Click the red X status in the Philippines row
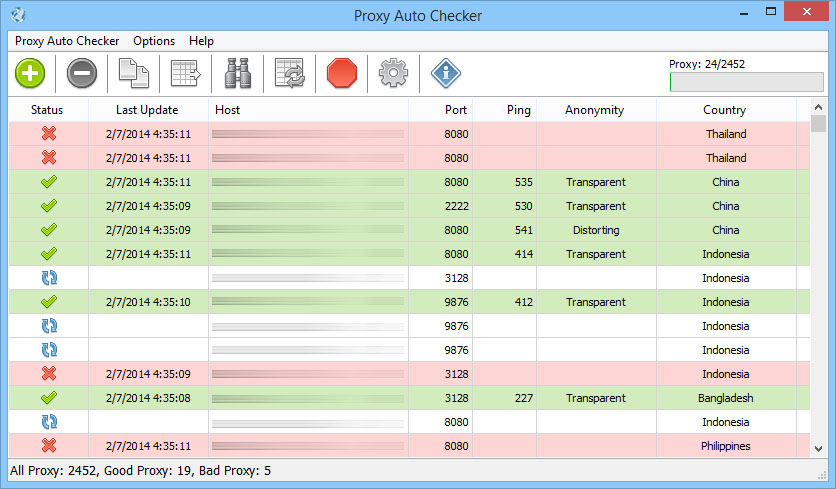Viewport: 836px width, 489px height. pyautogui.click(x=49, y=445)
